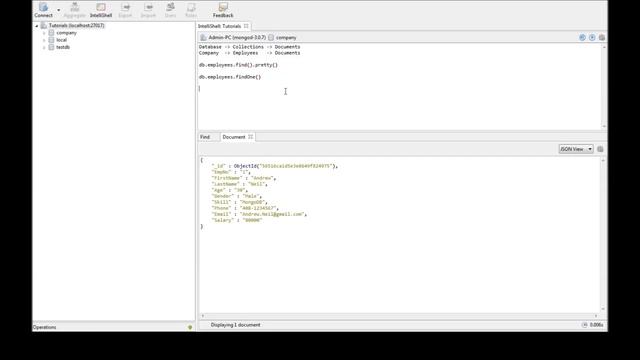Click the result pane horizontal scrollbar left arrow
The image size is (640, 360).
[203, 316]
